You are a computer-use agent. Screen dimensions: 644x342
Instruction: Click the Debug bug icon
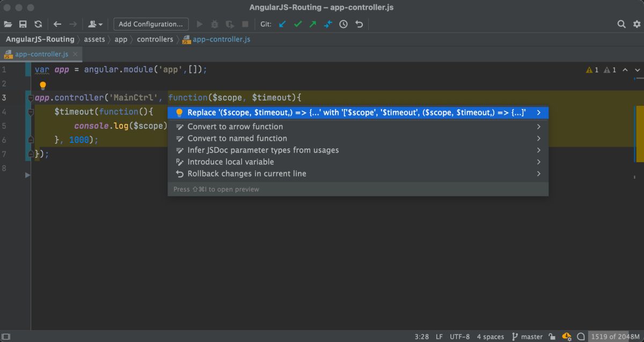click(215, 24)
